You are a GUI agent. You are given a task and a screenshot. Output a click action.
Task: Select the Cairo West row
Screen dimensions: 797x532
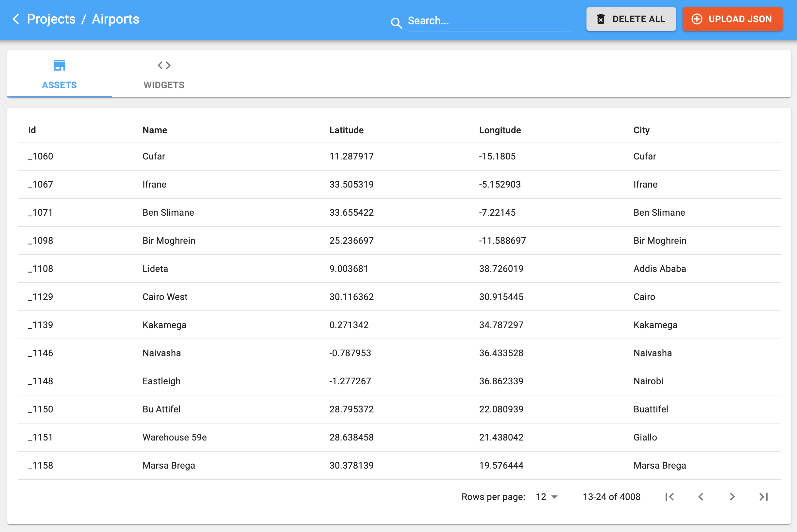click(x=399, y=297)
